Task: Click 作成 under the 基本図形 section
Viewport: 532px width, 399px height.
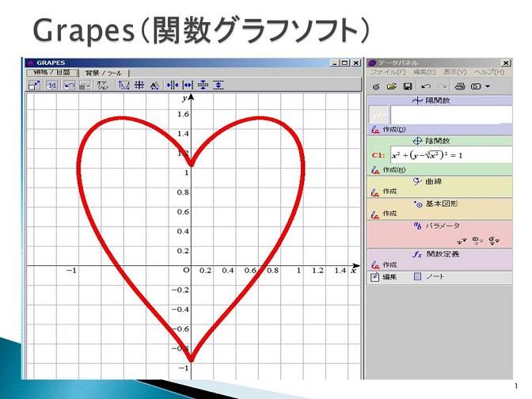Action: pyautogui.click(x=384, y=214)
